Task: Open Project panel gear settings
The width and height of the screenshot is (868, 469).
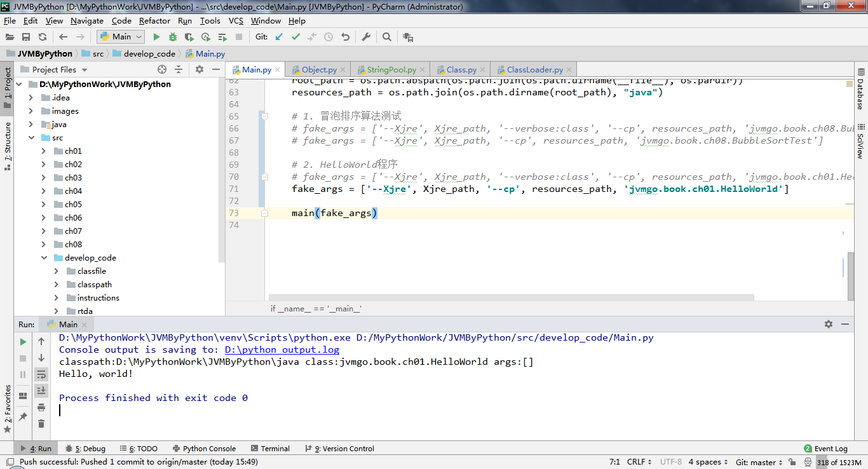Action: click(200, 69)
